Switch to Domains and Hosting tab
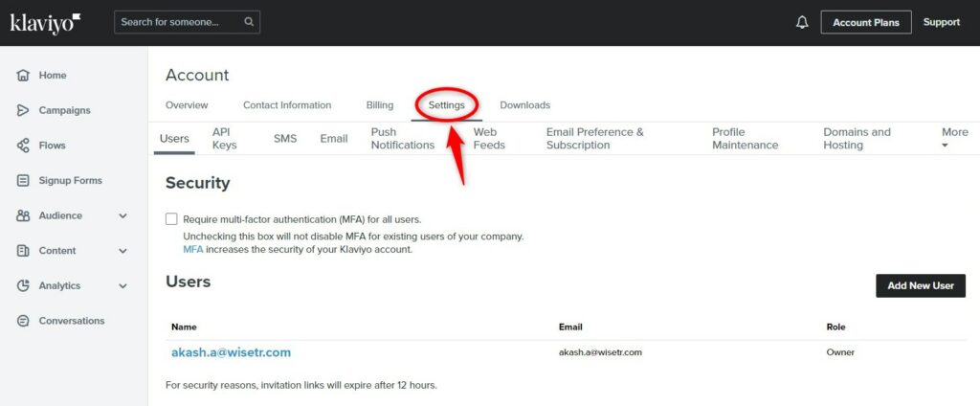This screenshot has width=980, height=406. coord(857,138)
